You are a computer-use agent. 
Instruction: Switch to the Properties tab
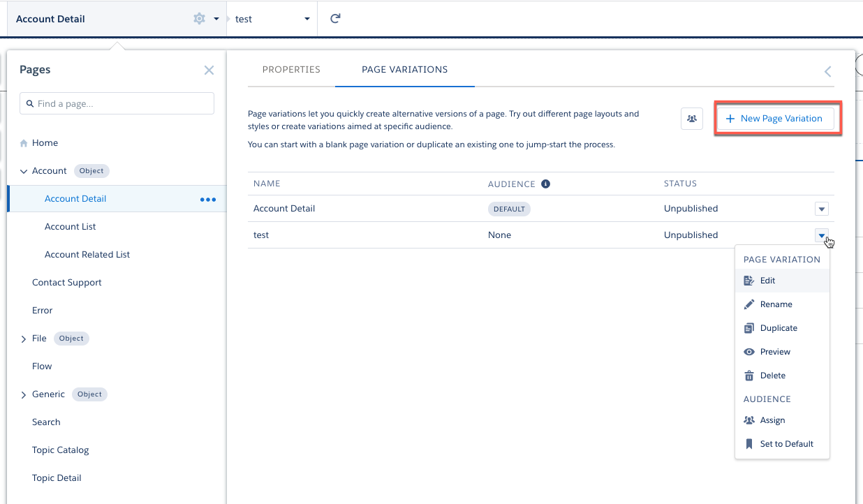291,70
